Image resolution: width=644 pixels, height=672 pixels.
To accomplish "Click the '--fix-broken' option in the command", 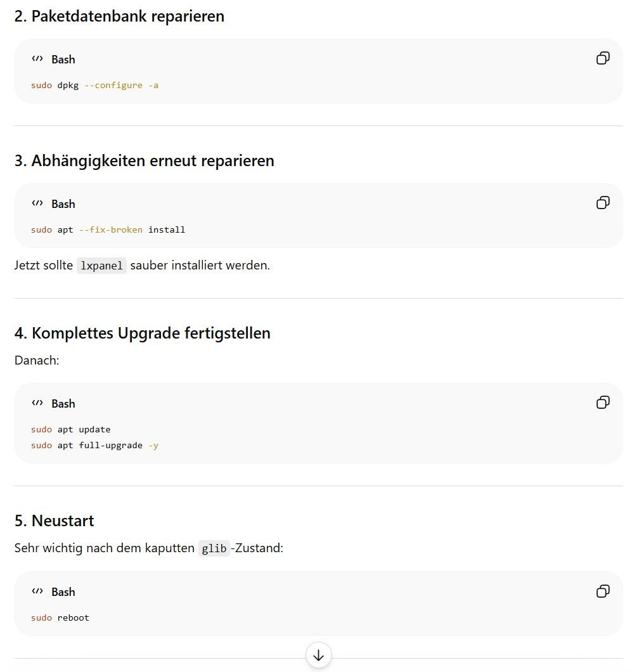I will tap(110, 229).
